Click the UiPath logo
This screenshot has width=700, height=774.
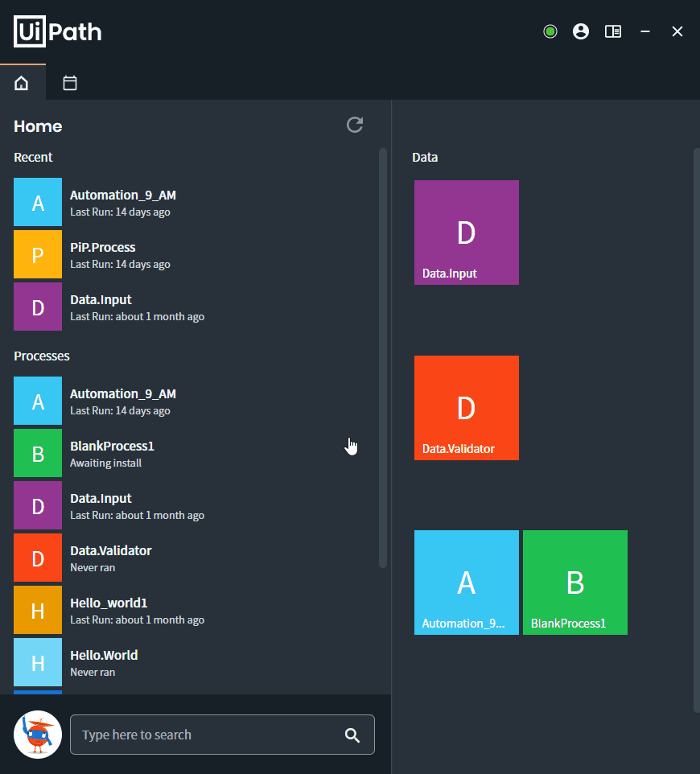pos(58,31)
